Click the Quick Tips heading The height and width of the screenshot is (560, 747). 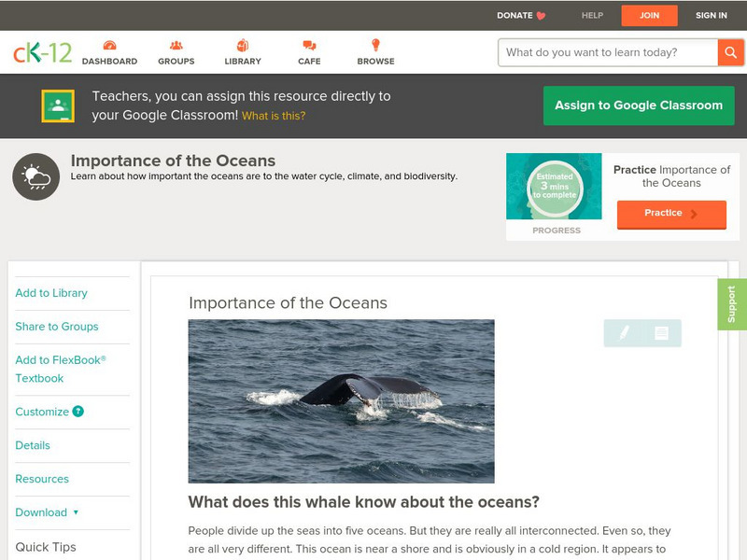tap(46, 547)
